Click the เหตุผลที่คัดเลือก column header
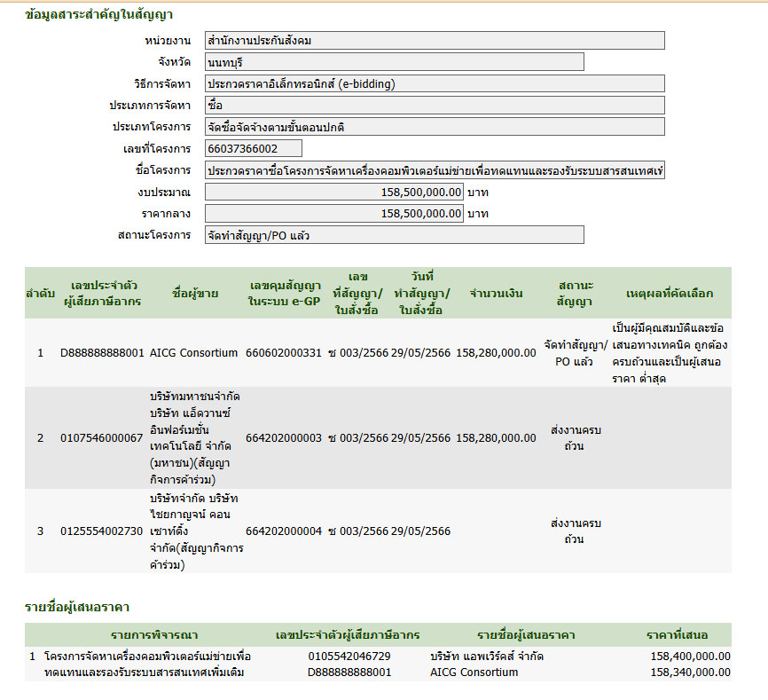Image resolution: width=768 pixels, height=700 pixels. (x=670, y=293)
